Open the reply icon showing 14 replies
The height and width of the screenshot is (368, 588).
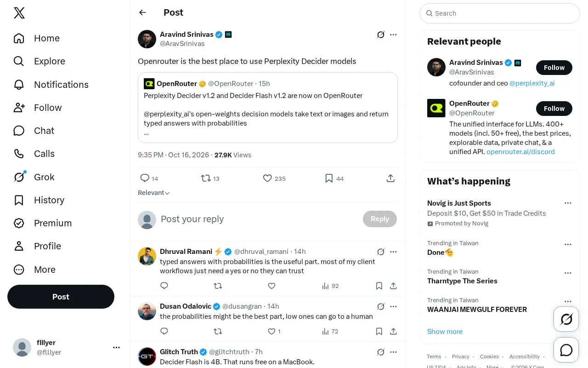pos(145,178)
